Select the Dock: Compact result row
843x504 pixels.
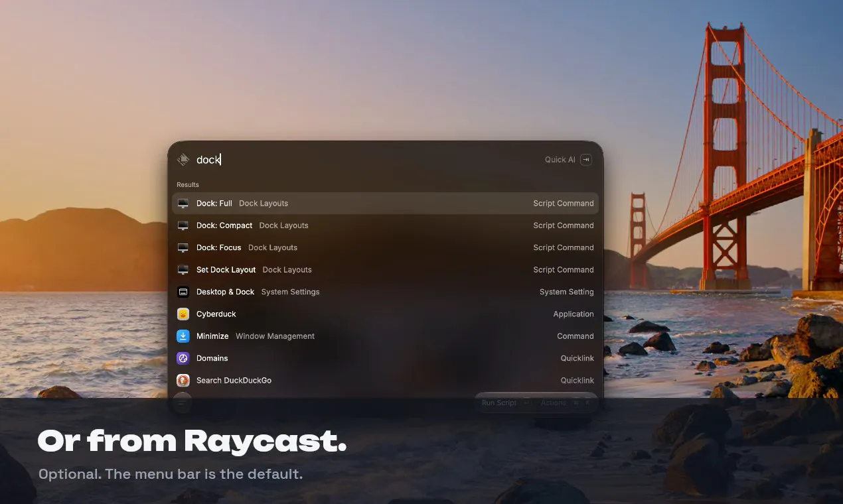pos(385,225)
